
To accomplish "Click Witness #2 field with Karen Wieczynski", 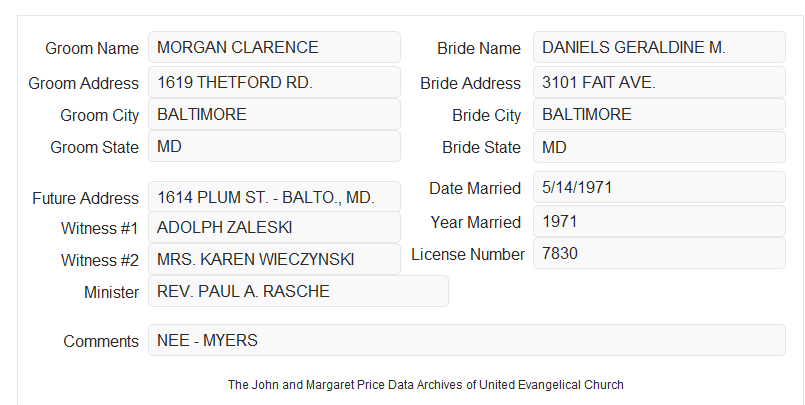I will 274,259.
